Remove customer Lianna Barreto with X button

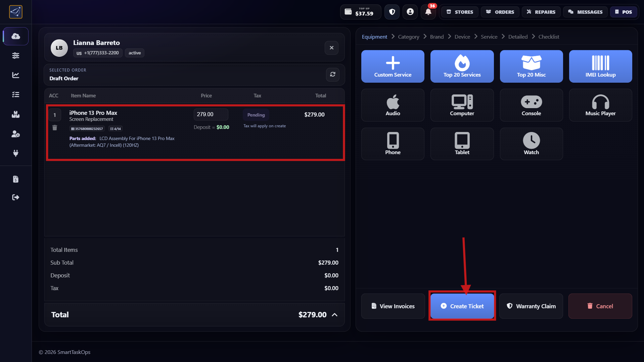(331, 48)
